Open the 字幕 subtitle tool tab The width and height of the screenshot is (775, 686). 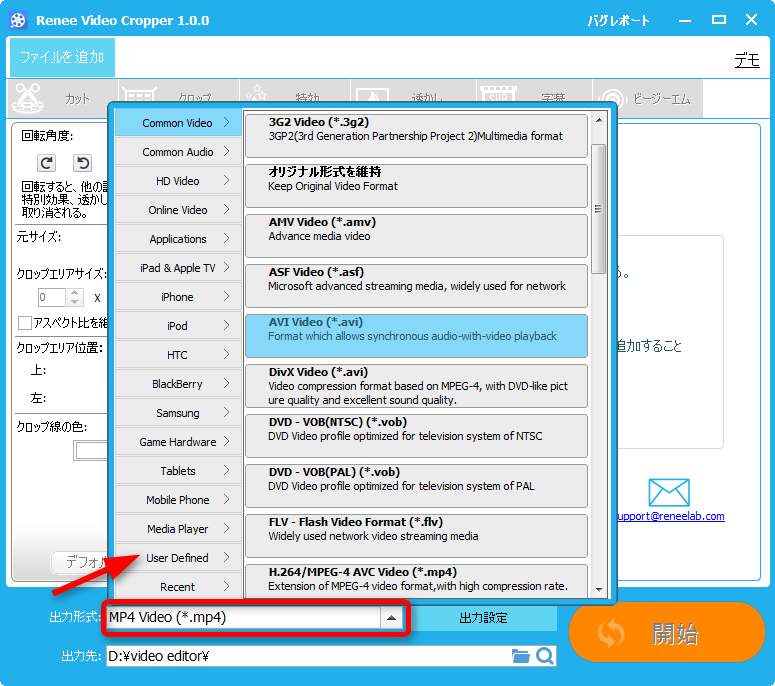pos(535,92)
